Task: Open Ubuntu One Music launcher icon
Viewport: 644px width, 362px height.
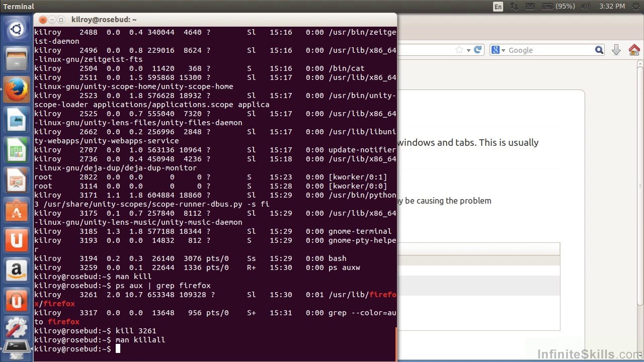Action: click(17, 302)
